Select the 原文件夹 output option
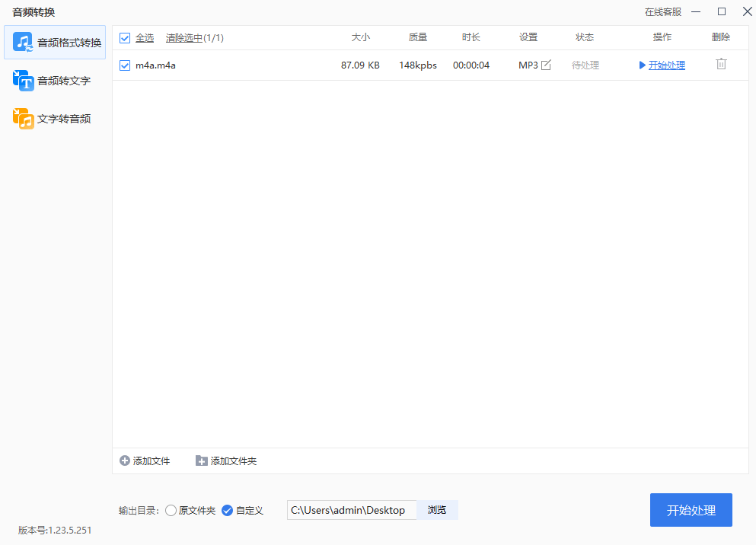This screenshot has width=756, height=545. [171, 510]
